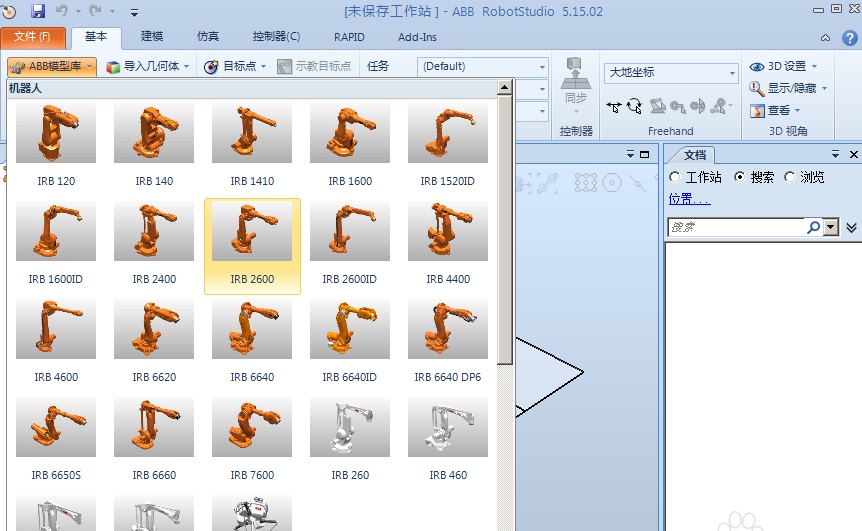Image resolution: width=862 pixels, height=531 pixels.
Task: Switch to the Add-Ins tab
Action: coord(417,37)
